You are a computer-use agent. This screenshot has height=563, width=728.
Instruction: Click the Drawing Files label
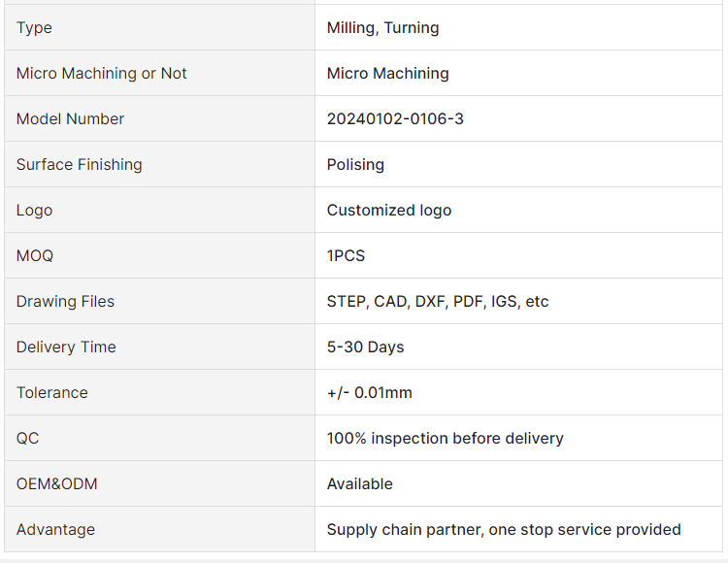coord(65,302)
